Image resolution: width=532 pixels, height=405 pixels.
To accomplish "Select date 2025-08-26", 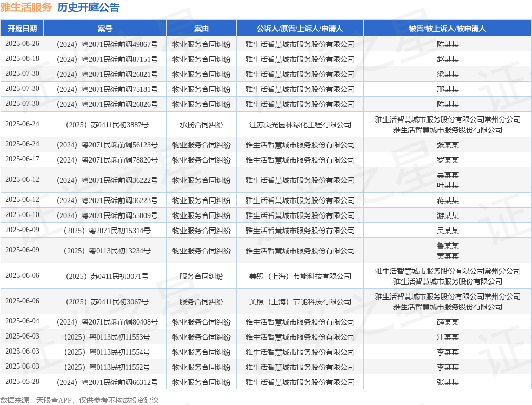I will [x=22, y=44].
